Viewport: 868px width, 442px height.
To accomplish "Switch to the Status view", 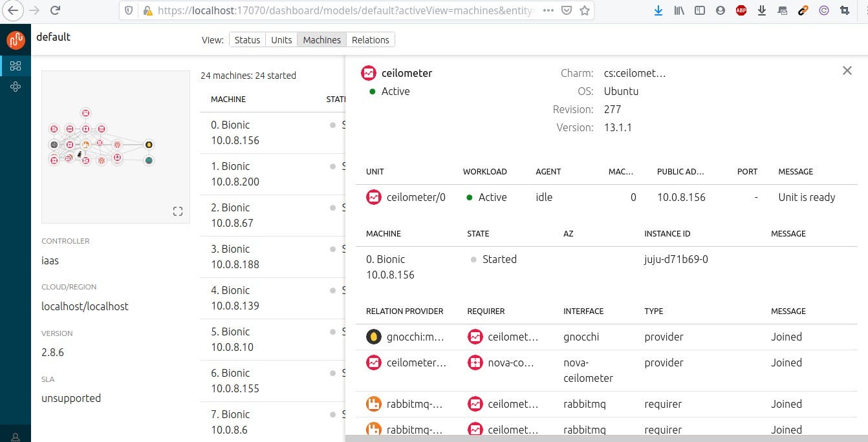I will (247, 40).
